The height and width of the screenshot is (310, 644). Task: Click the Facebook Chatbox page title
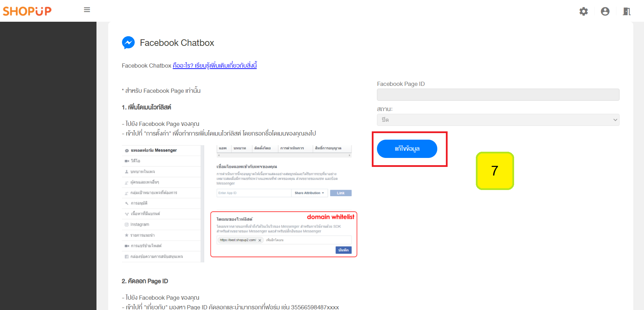pyautogui.click(x=177, y=43)
